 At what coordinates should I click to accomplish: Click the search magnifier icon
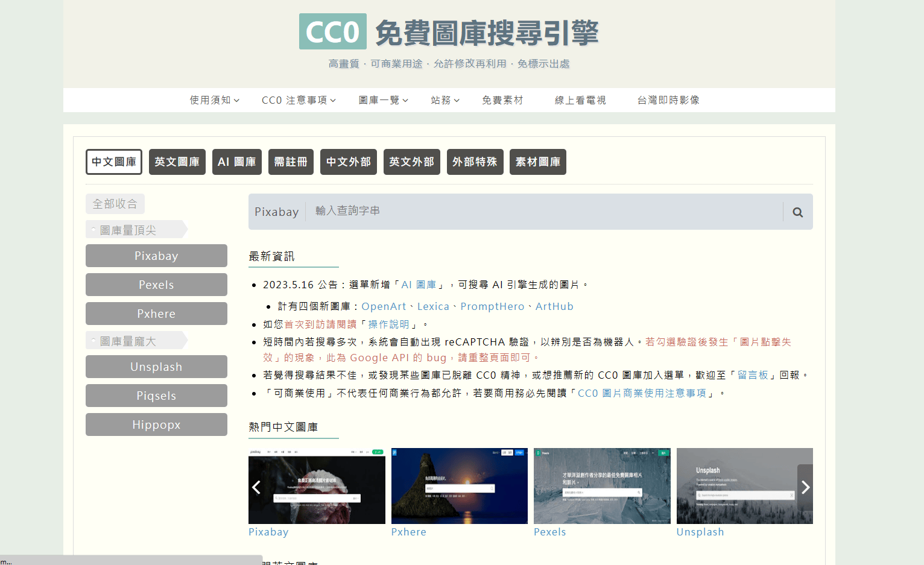(x=797, y=212)
